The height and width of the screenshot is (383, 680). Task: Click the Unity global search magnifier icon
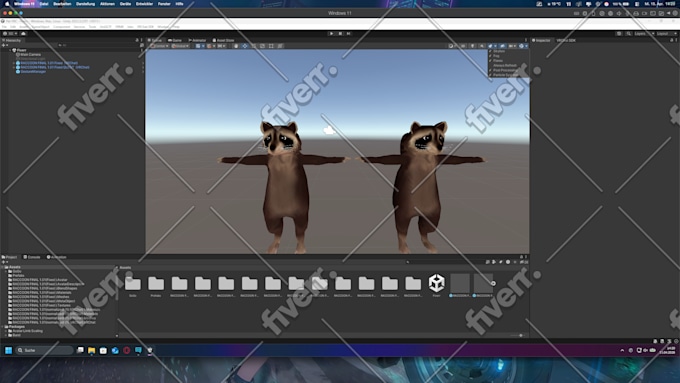(x=628, y=33)
